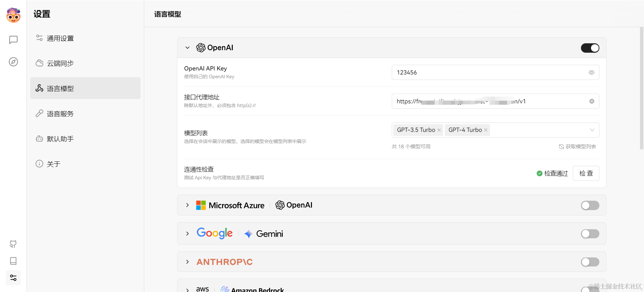This screenshot has width=644, height=292.
Task: Click the OpenAI logo in Azure row
Action: [294, 205]
